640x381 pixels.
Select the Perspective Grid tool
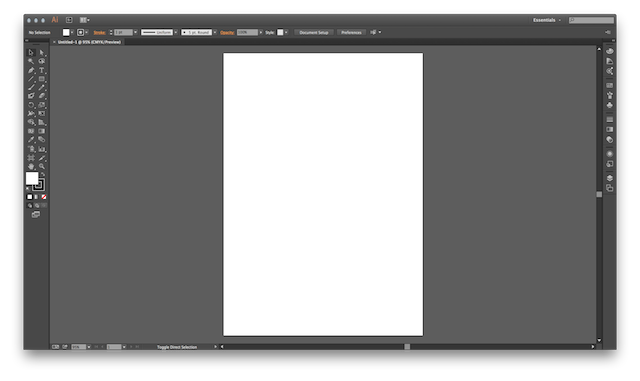(x=42, y=122)
